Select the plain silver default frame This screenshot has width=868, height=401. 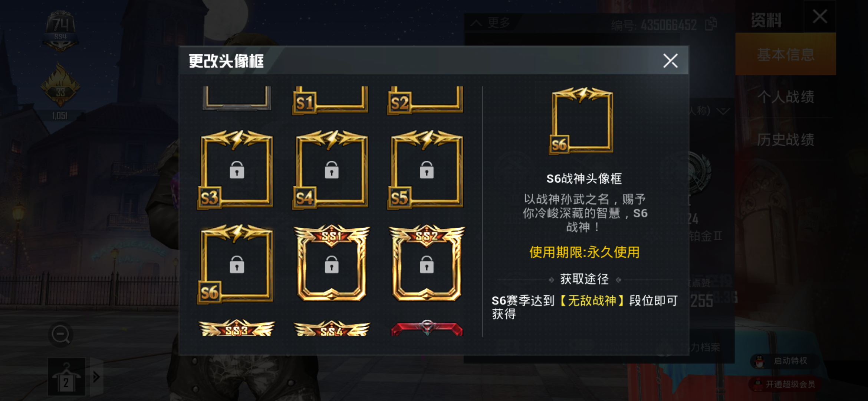point(237,99)
